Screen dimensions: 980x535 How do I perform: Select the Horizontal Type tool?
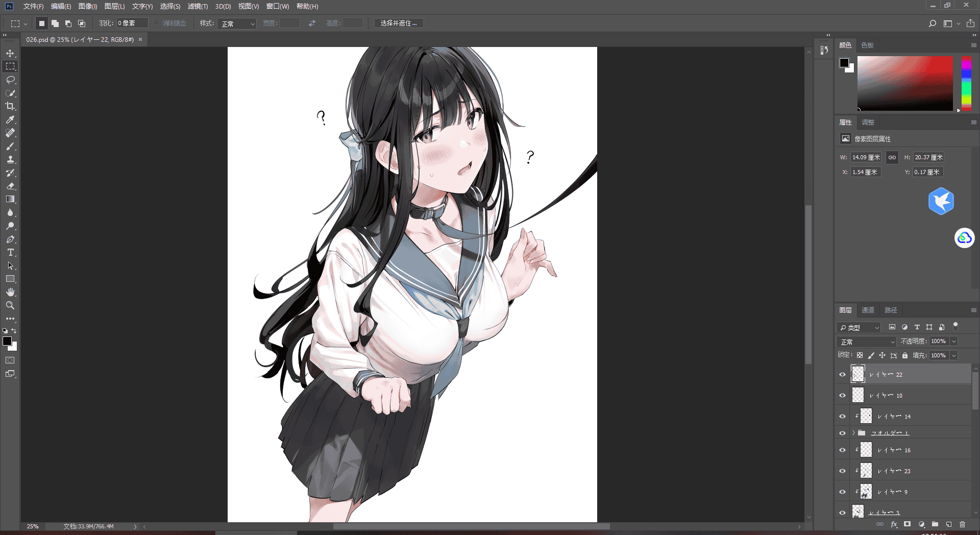[10, 252]
